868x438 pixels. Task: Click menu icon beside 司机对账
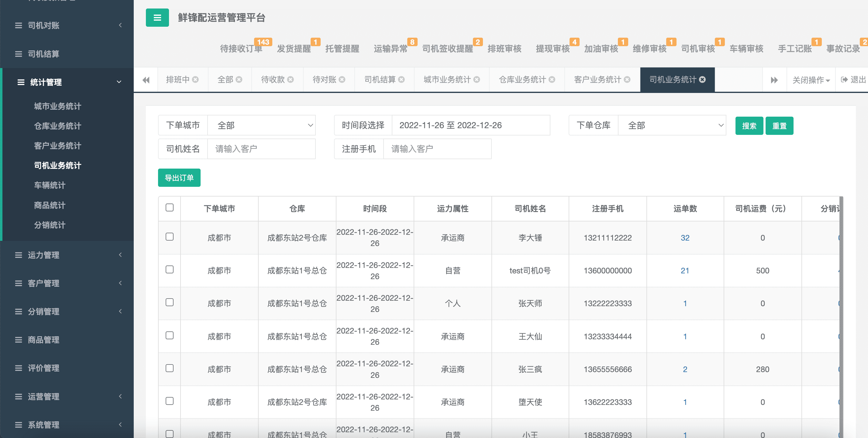click(19, 26)
